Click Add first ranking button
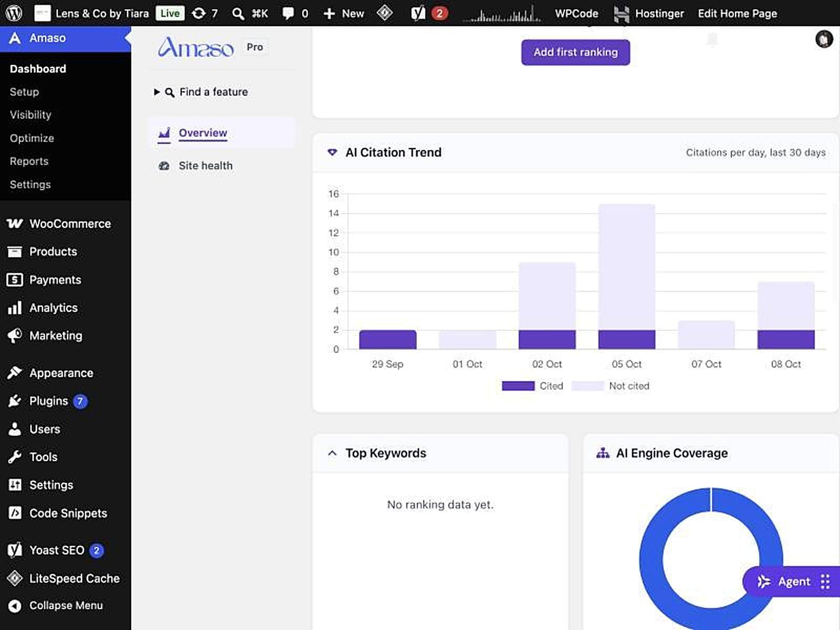 pyautogui.click(x=575, y=52)
